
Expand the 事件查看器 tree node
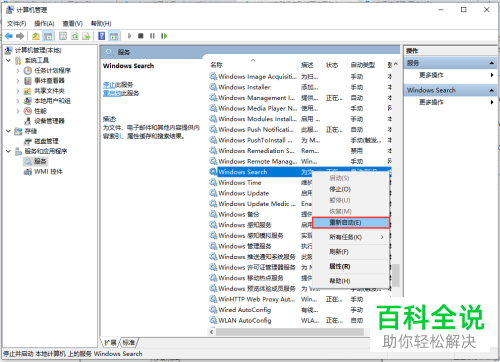(x=18, y=80)
